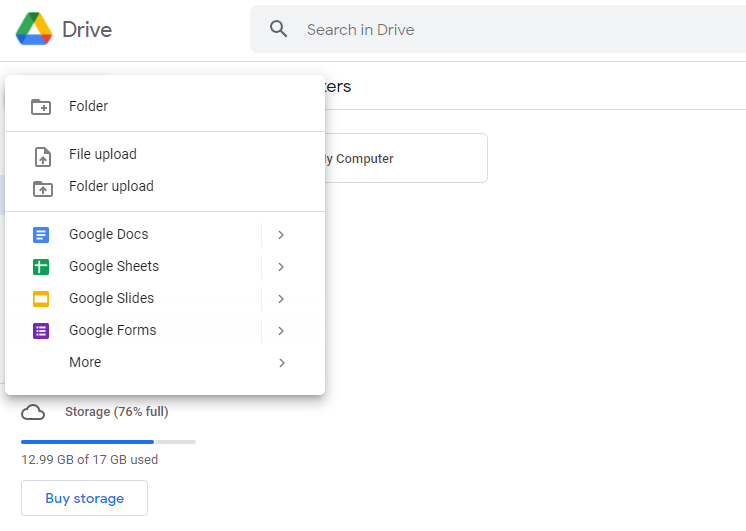Click the Storage cloud icon
Viewport: 746px width, 531px height.
(x=33, y=412)
